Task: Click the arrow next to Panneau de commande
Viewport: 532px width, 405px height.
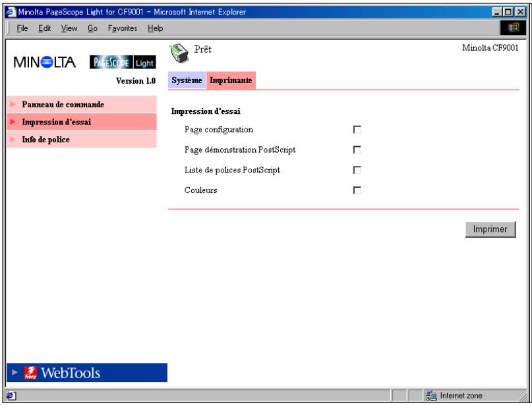Action: pyautogui.click(x=13, y=104)
